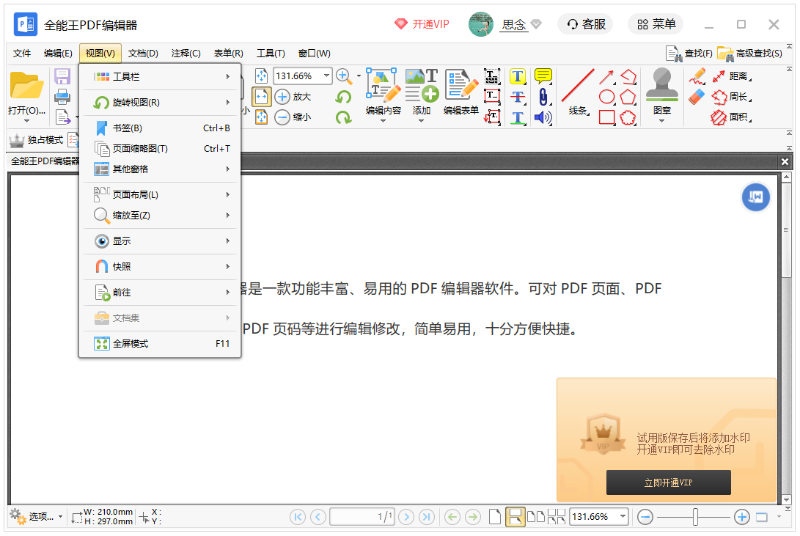Select the 线条 line tool

point(578,93)
